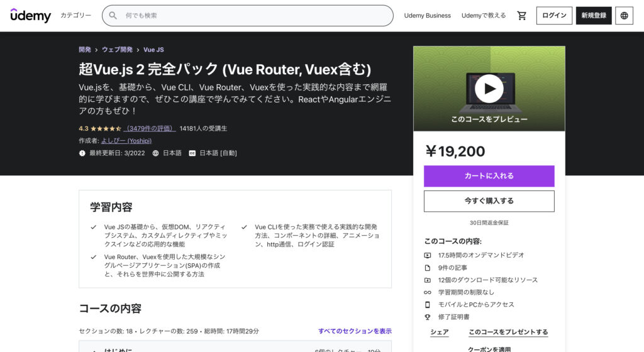Image resolution: width=644 pixels, height=352 pixels.
Task: Click 9件の記事 text
Action: click(452, 268)
